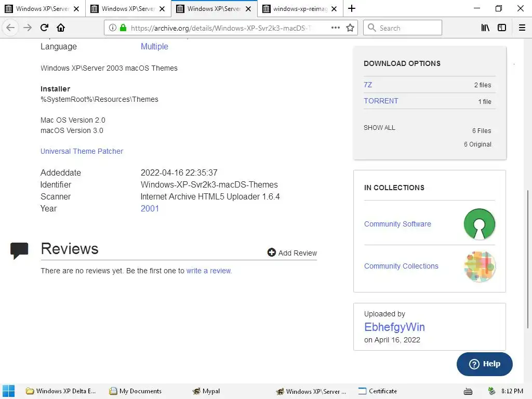Open the Library toolbar icon

(x=485, y=28)
